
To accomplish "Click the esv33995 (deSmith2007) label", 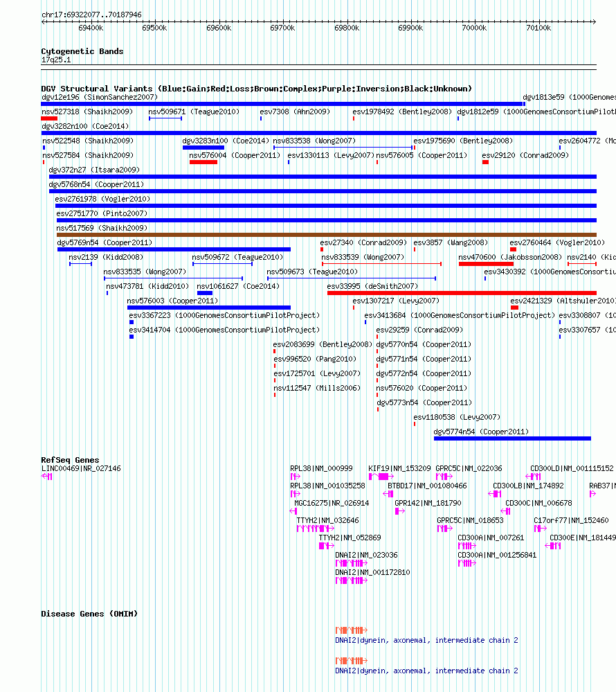I will pyautogui.click(x=372, y=286).
